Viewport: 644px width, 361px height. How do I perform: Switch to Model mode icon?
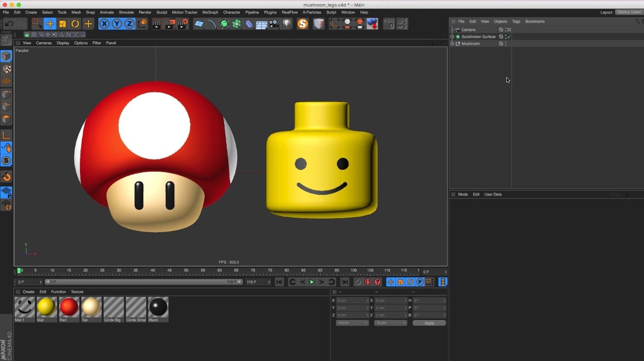click(6, 57)
